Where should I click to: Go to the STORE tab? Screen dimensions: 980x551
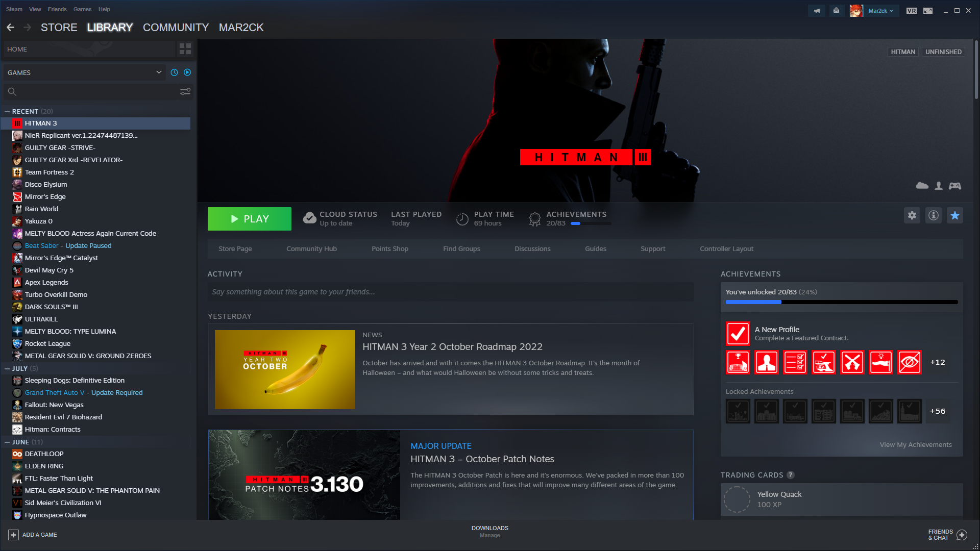click(x=59, y=28)
